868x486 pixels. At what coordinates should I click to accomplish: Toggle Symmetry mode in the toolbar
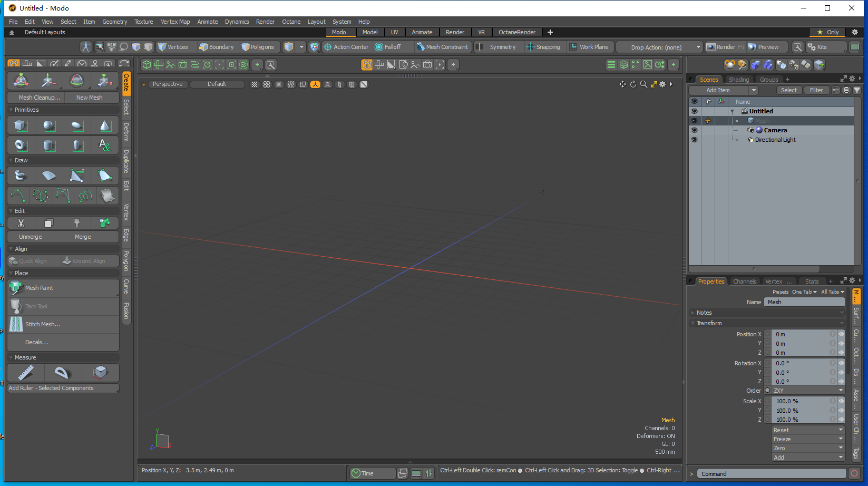point(497,46)
